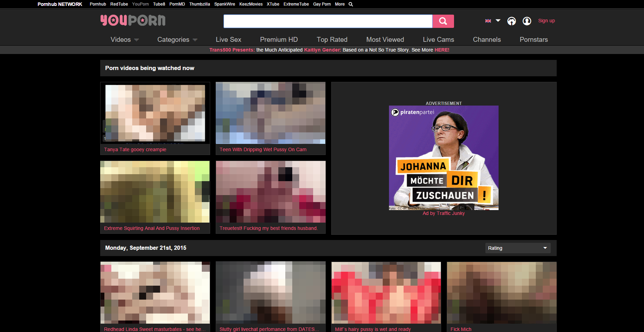
Task: Open the Pornhub network link
Action: (x=98, y=4)
